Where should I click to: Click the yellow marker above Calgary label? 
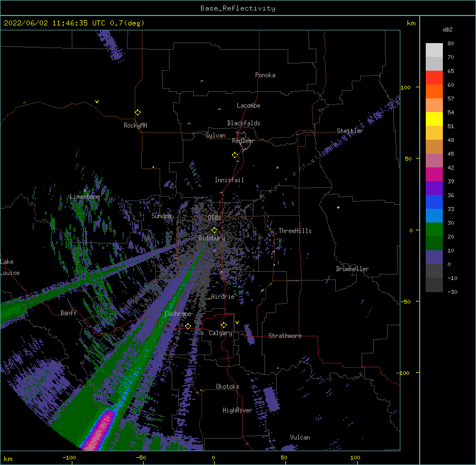[x=224, y=325]
